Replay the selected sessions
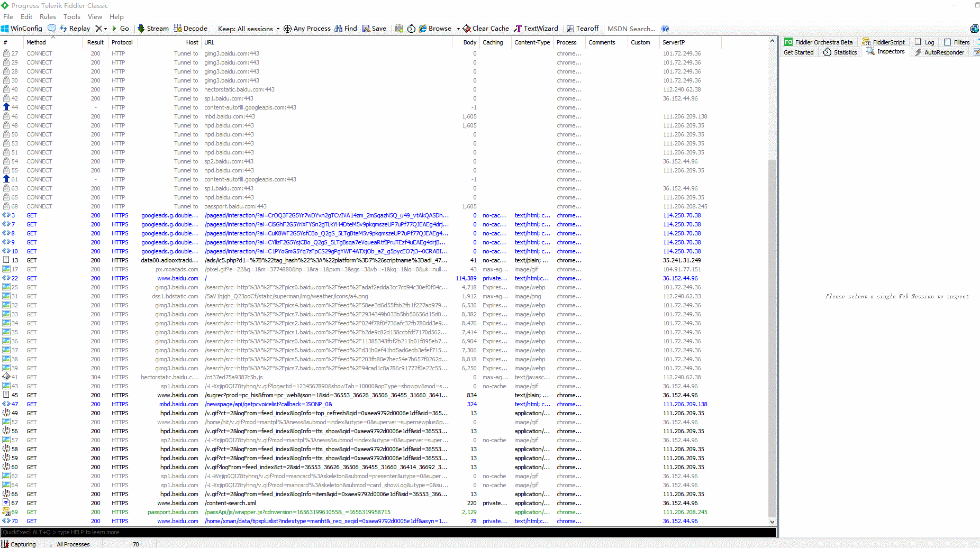Image resolution: width=980 pixels, height=548 pixels. 75,29
